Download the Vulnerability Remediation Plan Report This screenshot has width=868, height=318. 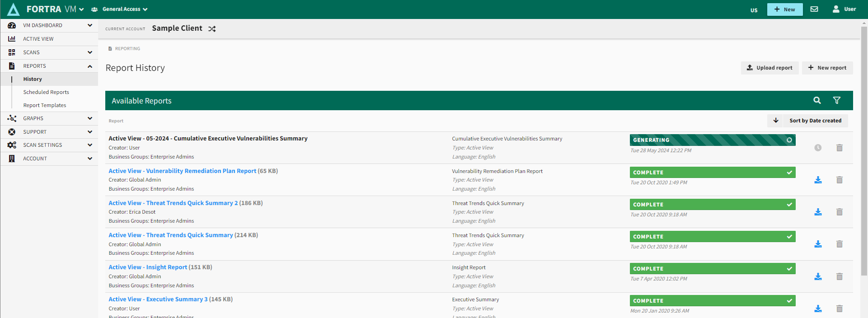tap(818, 180)
